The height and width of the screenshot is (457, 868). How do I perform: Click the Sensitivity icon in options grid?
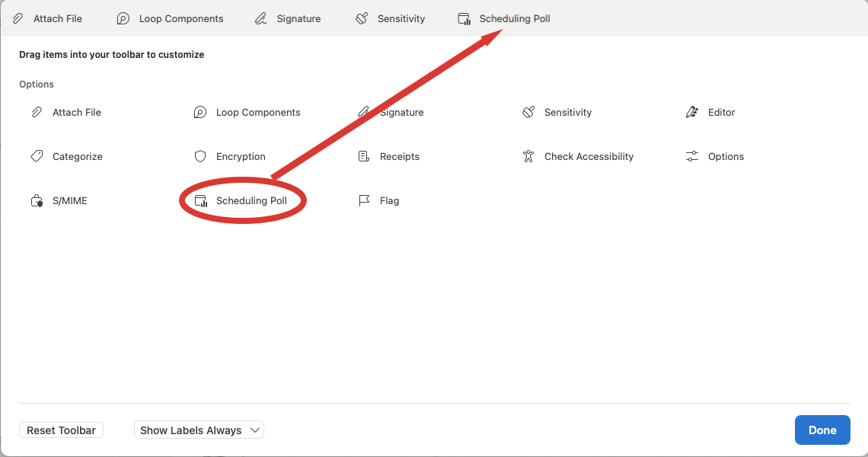click(528, 113)
